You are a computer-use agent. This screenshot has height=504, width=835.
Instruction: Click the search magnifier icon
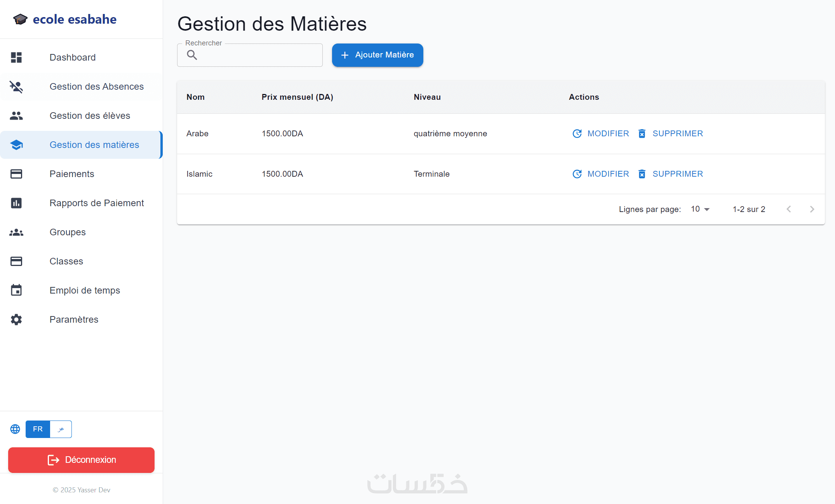point(192,55)
